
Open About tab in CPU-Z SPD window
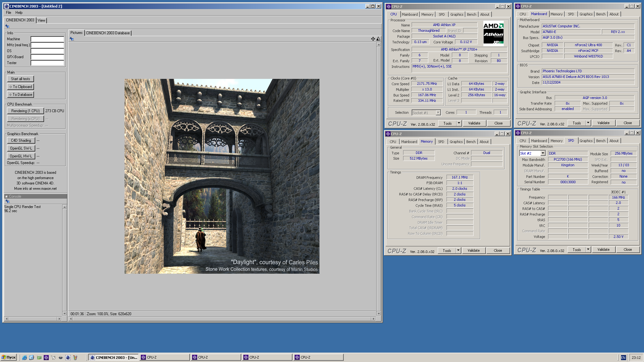pyautogui.click(x=614, y=141)
